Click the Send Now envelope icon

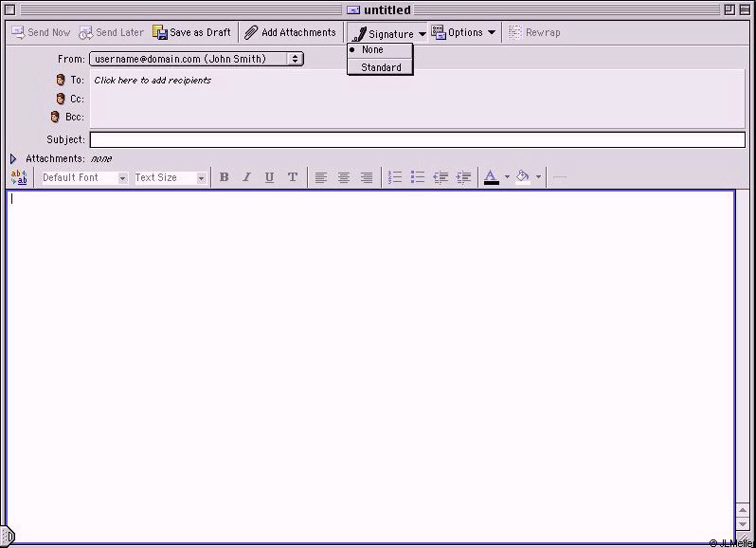[18, 32]
